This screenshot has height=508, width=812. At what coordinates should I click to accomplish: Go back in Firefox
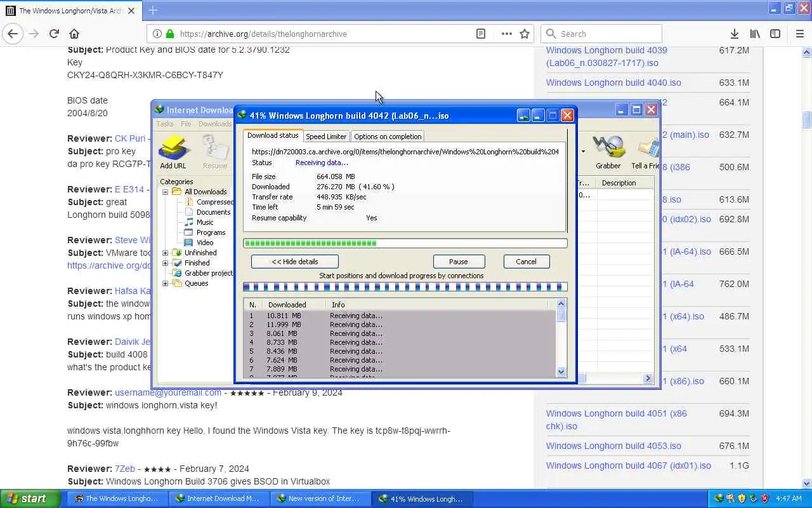click(x=13, y=34)
